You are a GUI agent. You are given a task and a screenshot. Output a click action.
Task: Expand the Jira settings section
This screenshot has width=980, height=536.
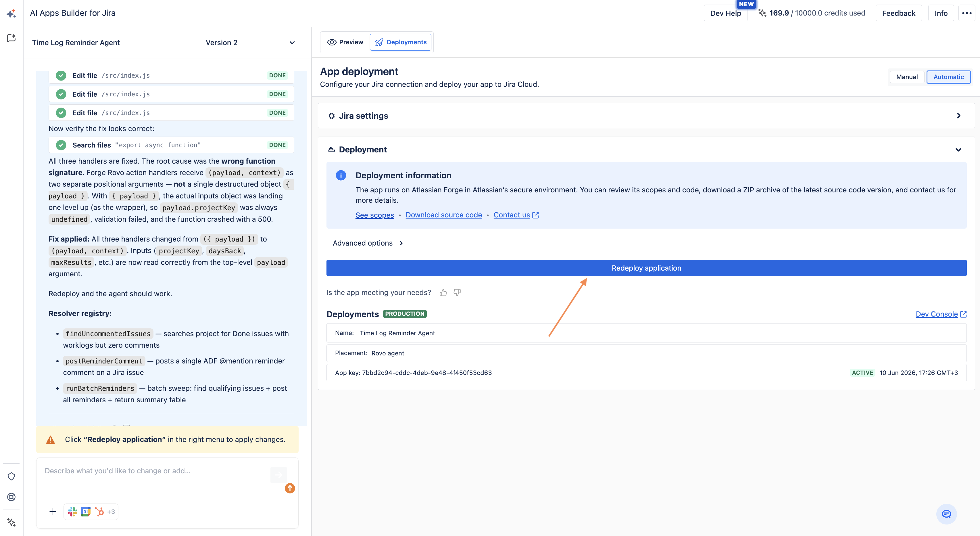pyautogui.click(x=958, y=116)
